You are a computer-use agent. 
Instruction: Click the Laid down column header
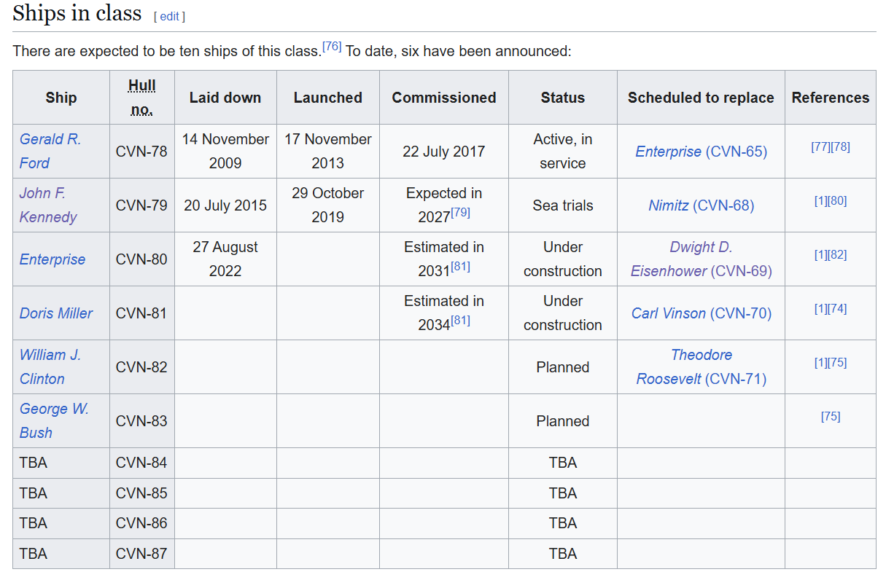[x=225, y=98]
